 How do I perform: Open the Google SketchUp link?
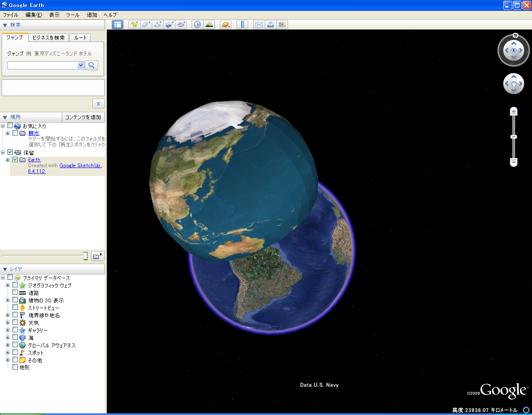point(80,166)
